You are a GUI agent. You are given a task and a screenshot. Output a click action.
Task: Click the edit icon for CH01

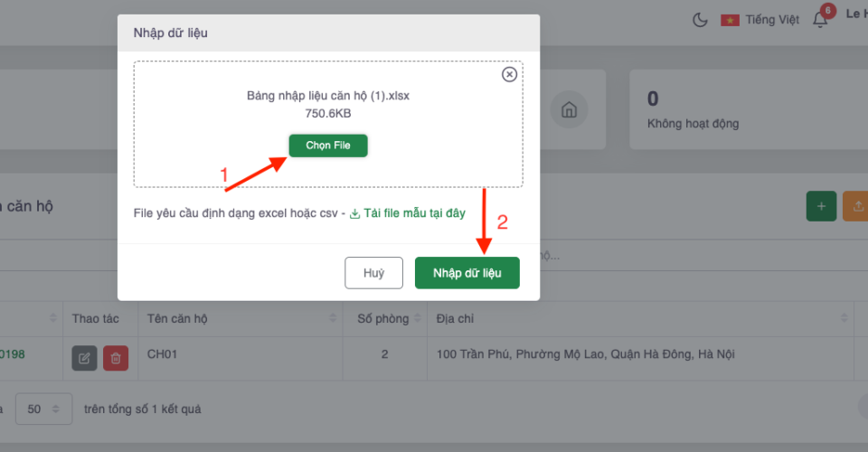pyautogui.click(x=84, y=358)
